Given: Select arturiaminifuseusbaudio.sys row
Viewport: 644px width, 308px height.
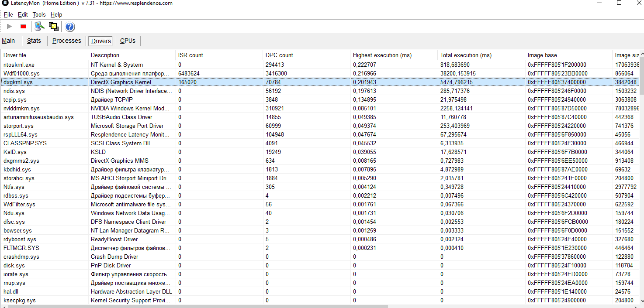Looking at the screenshot, I should (320, 117).
